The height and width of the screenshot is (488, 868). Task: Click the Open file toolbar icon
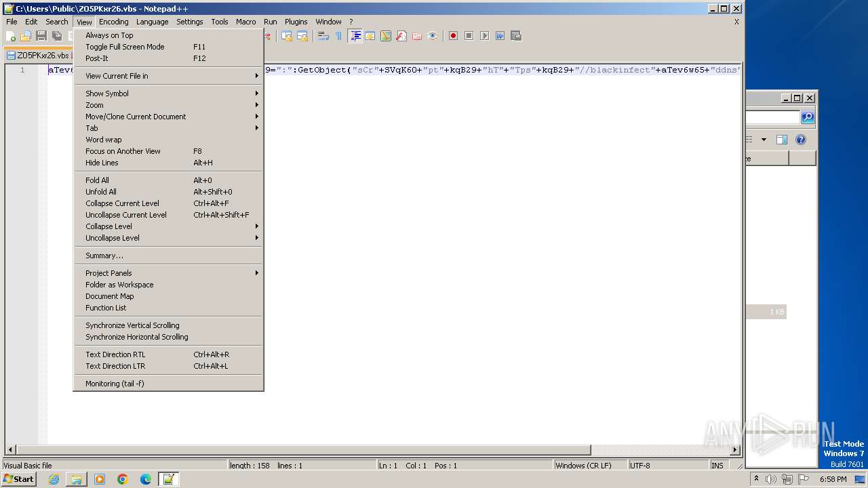[x=26, y=36]
